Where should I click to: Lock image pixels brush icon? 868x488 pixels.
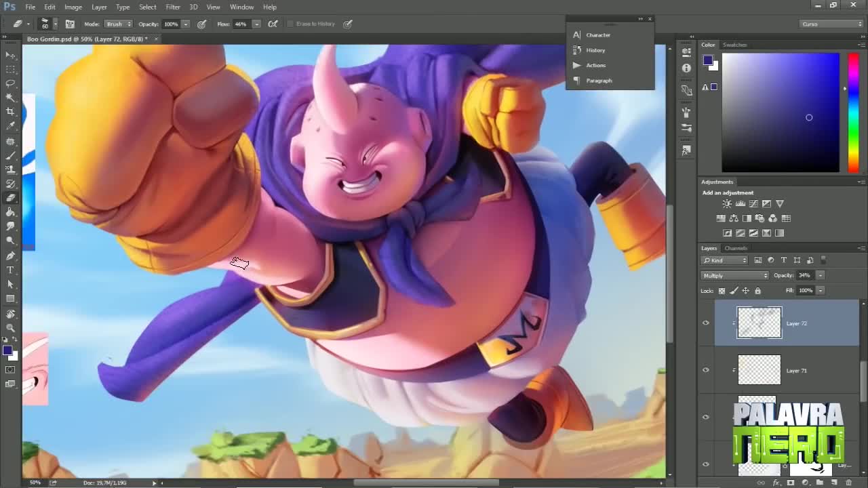(x=734, y=291)
